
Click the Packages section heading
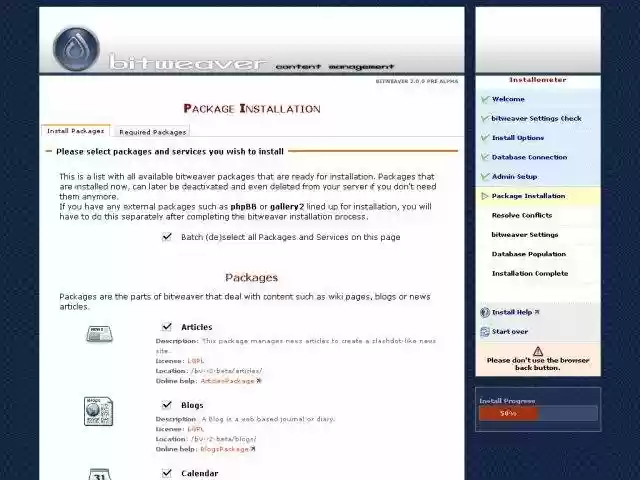coord(251,278)
